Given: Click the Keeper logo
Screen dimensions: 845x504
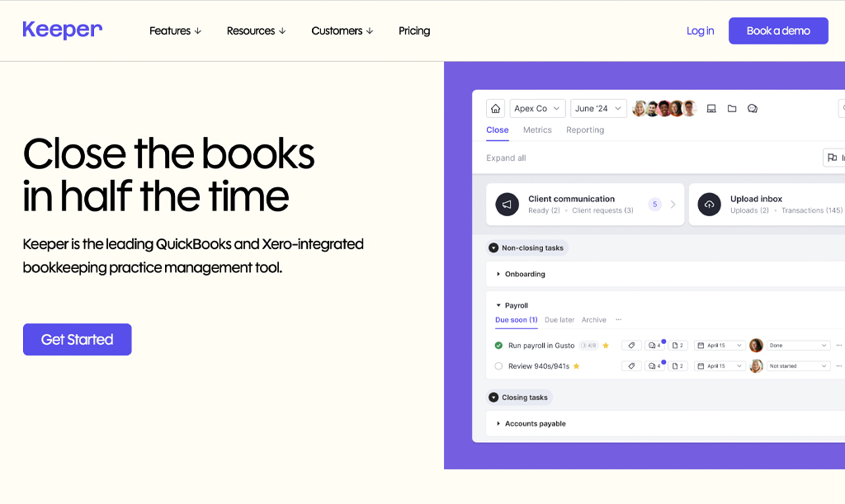Looking at the screenshot, I should [63, 31].
